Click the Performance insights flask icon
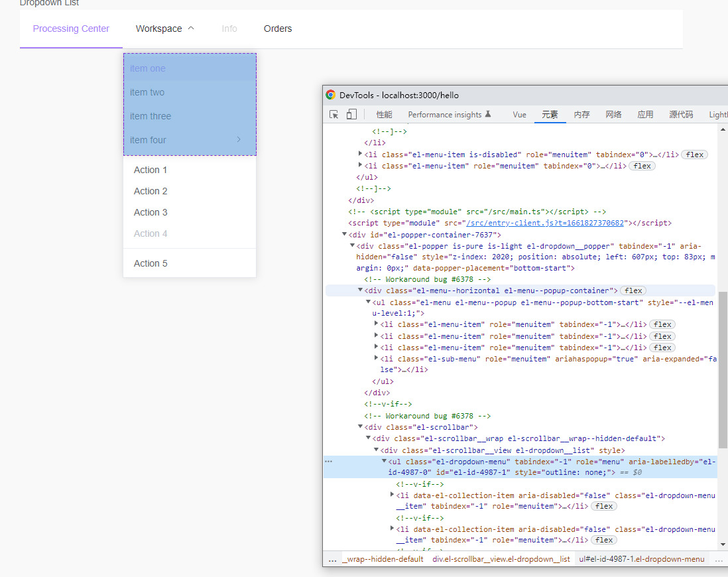Image resolution: width=728 pixels, height=577 pixels. pos(488,114)
